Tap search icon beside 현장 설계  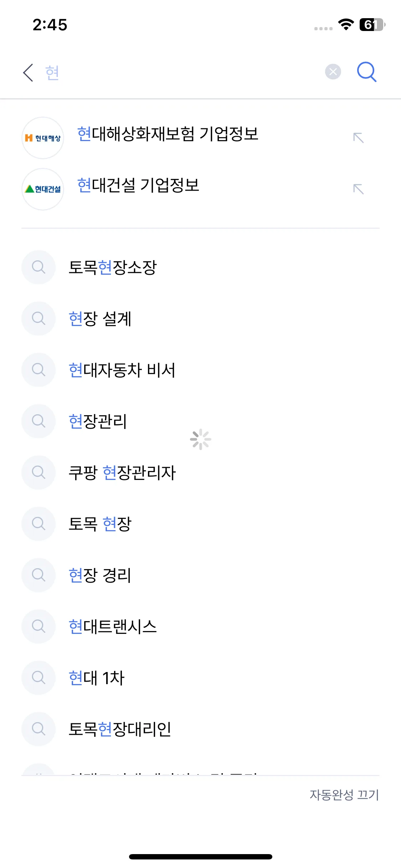click(x=38, y=319)
